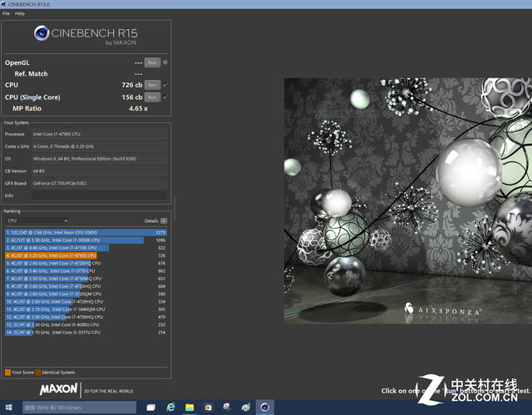
Task: Click the GFX Board field
Action: point(99,183)
